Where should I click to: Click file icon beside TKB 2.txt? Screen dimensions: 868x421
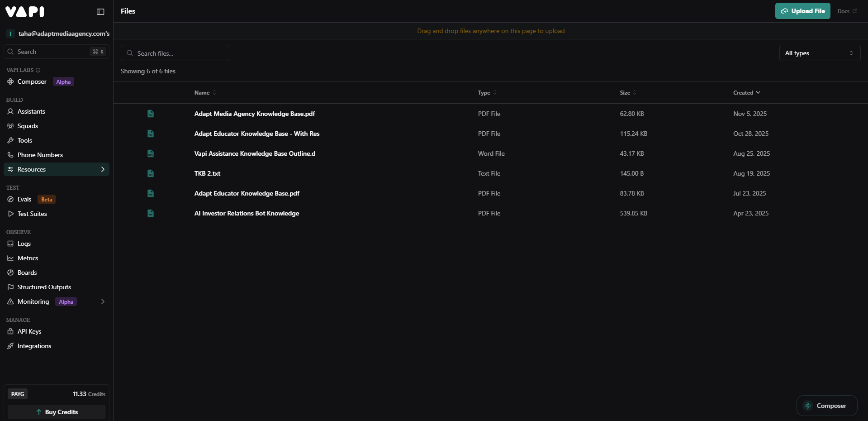click(x=151, y=173)
